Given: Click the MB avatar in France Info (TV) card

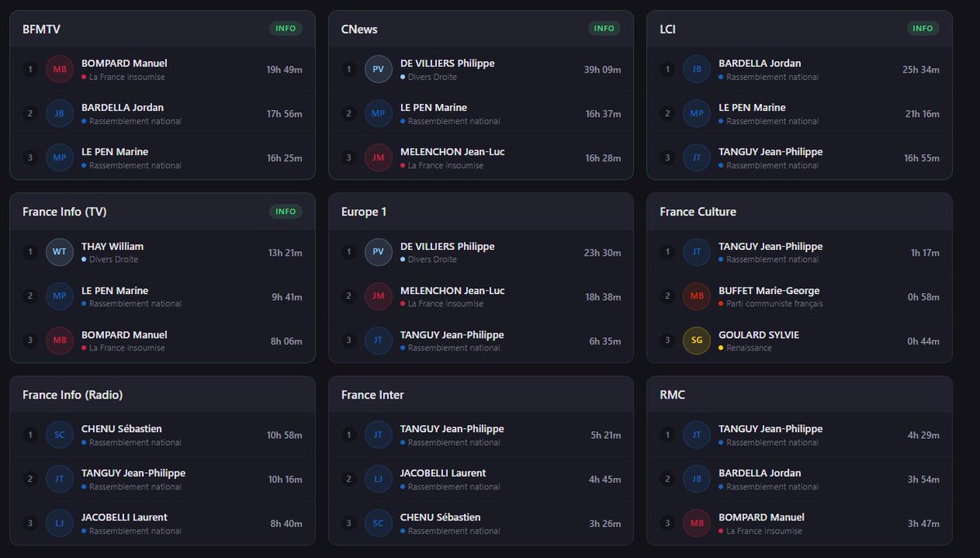Looking at the screenshot, I should 60,340.
